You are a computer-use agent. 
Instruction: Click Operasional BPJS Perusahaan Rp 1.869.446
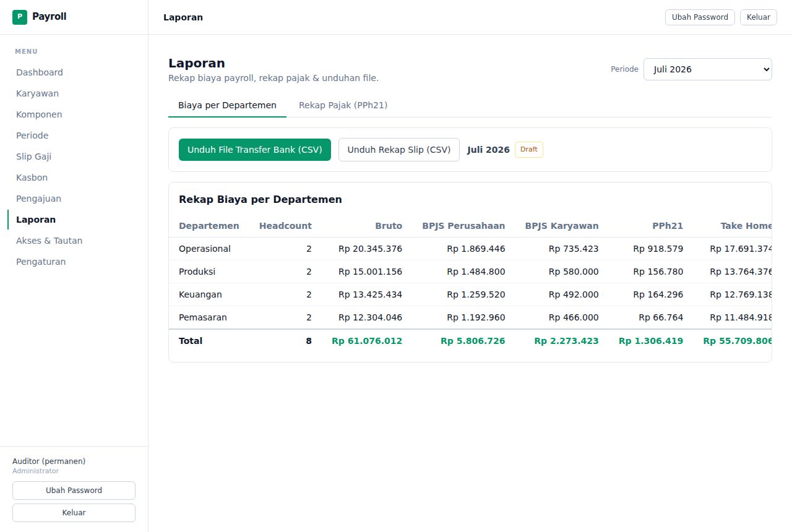click(476, 249)
